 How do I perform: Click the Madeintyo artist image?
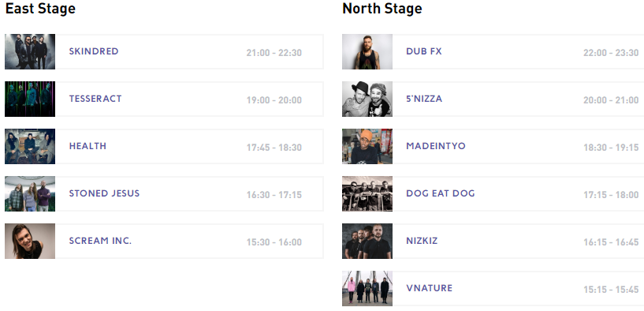coord(367,146)
